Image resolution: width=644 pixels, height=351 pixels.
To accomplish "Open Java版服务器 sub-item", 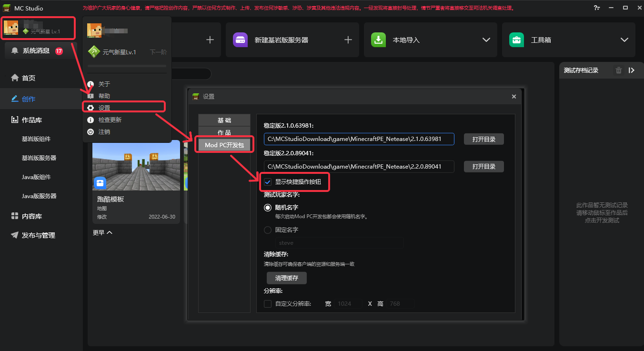I will [x=39, y=196].
